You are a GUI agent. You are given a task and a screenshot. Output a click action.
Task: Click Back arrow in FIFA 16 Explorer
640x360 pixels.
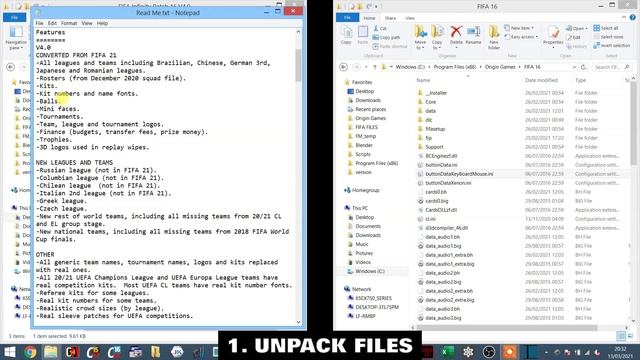tap(344, 67)
